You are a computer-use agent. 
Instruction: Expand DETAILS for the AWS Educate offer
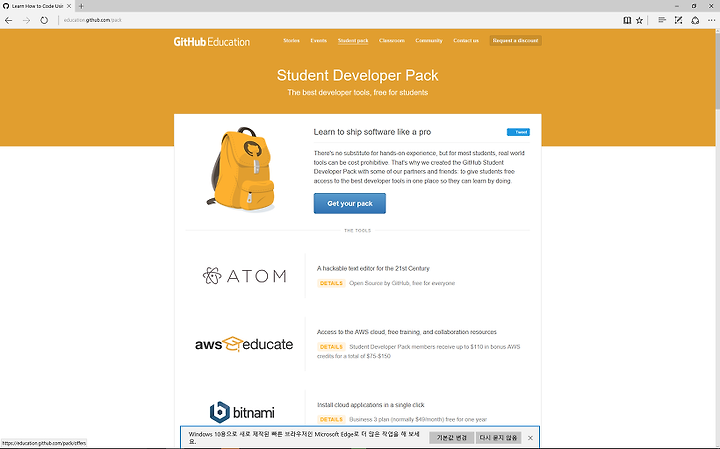coord(331,347)
